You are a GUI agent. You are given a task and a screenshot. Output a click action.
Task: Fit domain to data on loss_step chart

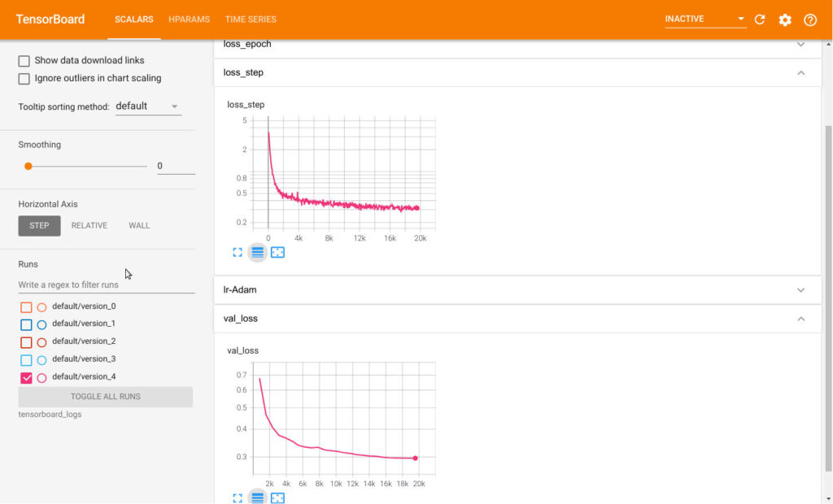277,252
